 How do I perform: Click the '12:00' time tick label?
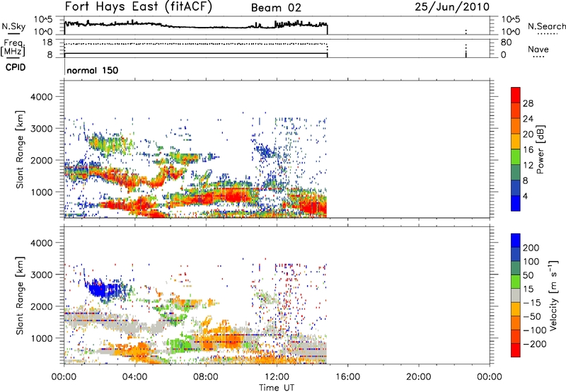(277, 377)
